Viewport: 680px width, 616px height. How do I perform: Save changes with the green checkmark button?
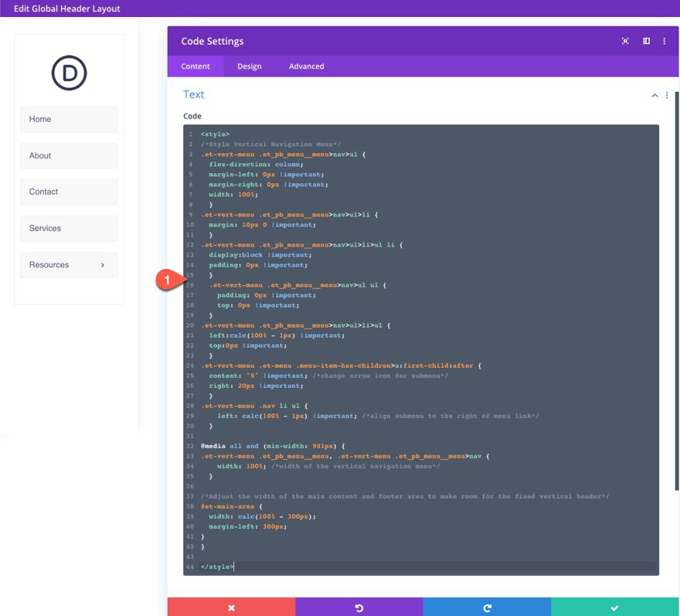tap(614, 607)
